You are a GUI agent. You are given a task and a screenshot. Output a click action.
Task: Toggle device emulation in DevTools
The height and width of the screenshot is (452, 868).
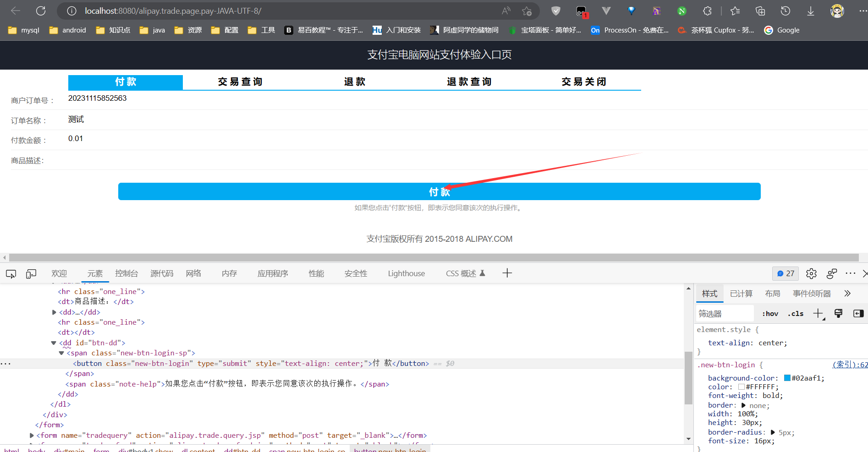point(31,274)
